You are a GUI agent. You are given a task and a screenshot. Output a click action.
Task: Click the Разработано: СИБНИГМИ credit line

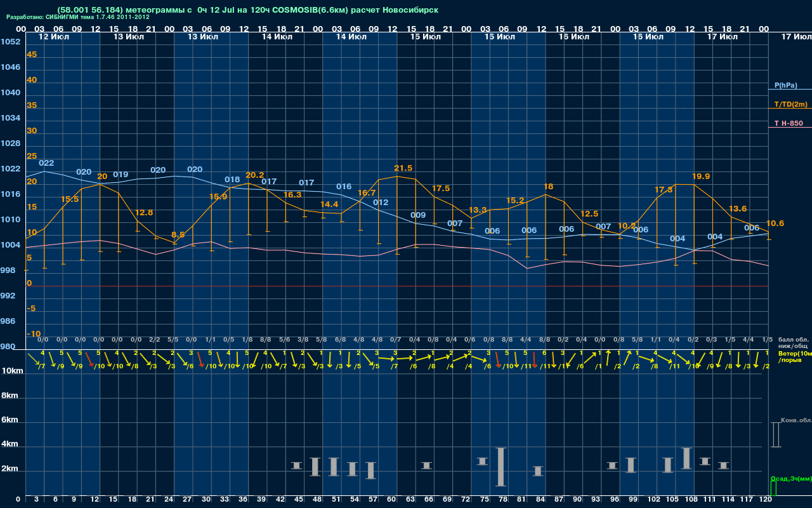coord(78,17)
